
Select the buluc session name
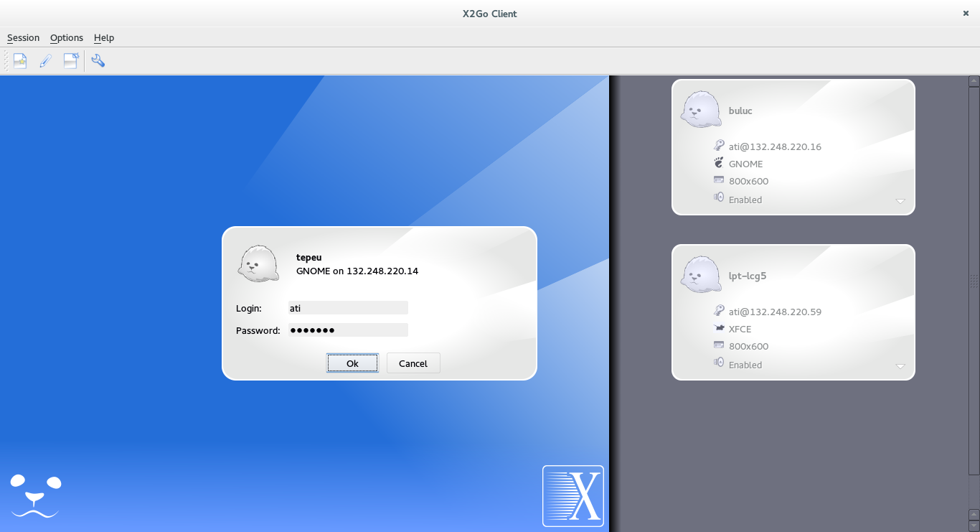point(740,111)
